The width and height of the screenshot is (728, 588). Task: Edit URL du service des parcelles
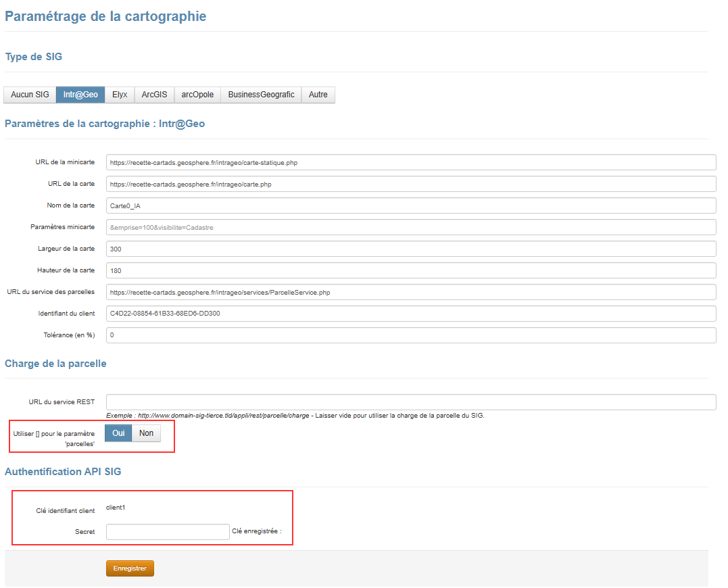(x=410, y=292)
